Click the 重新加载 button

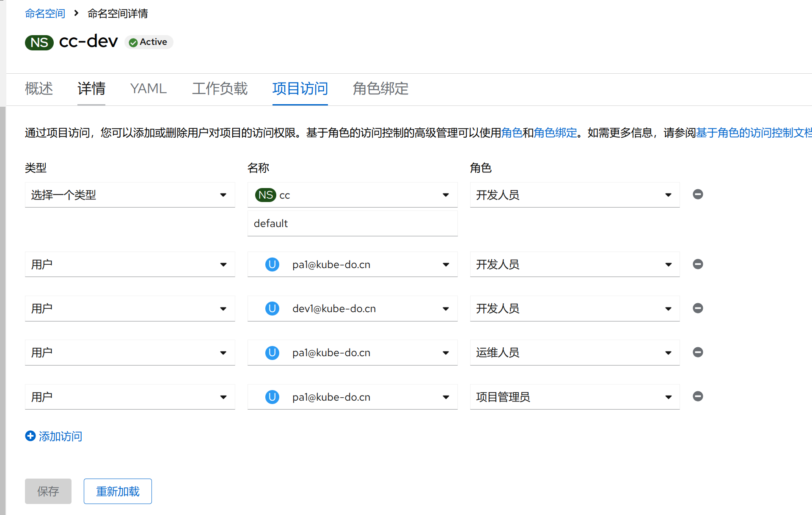pyautogui.click(x=118, y=491)
